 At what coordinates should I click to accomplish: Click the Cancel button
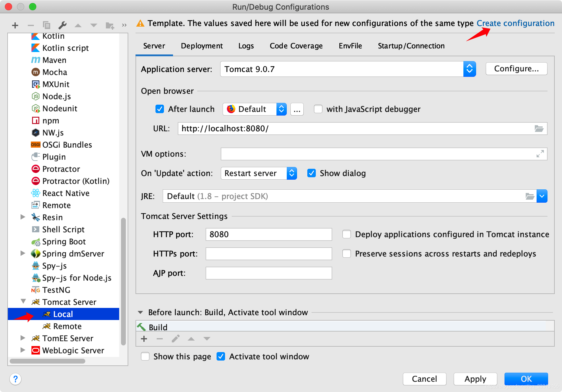tap(424, 379)
